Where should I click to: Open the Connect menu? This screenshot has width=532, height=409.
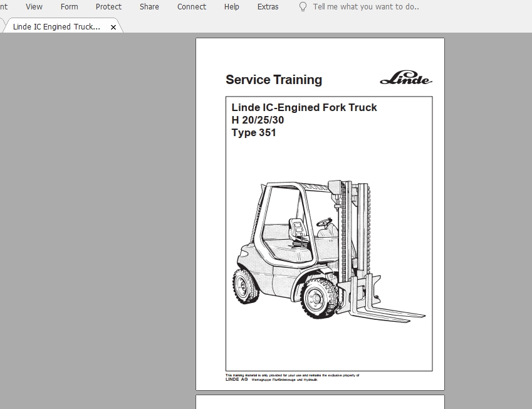pos(191,7)
